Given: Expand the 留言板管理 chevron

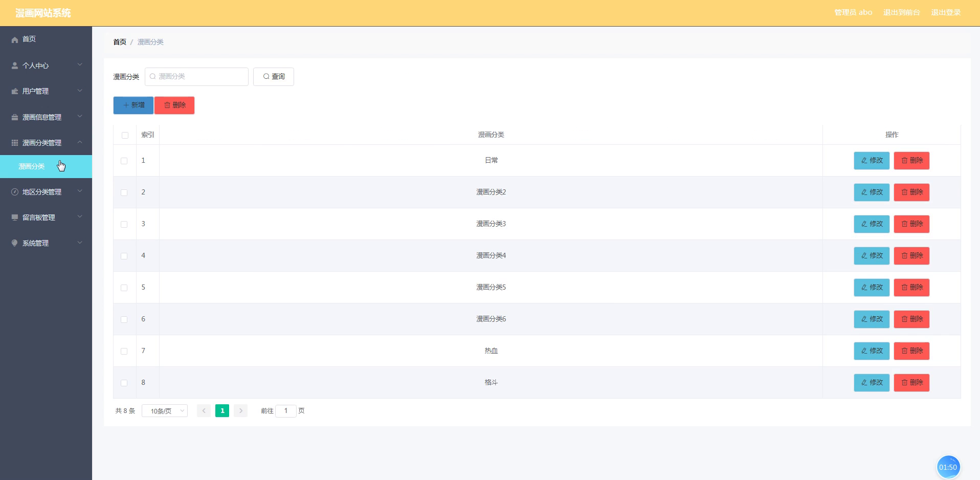Looking at the screenshot, I should 80,217.
